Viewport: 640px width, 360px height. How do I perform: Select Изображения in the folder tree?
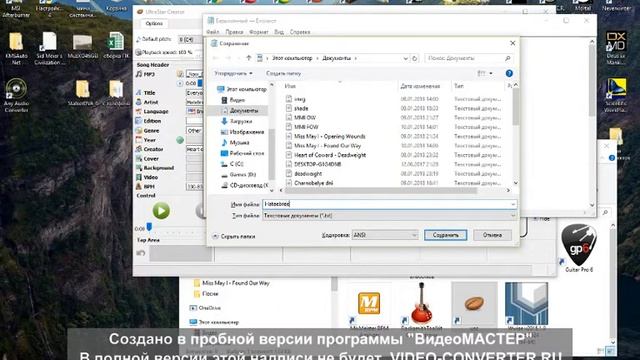(242, 132)
